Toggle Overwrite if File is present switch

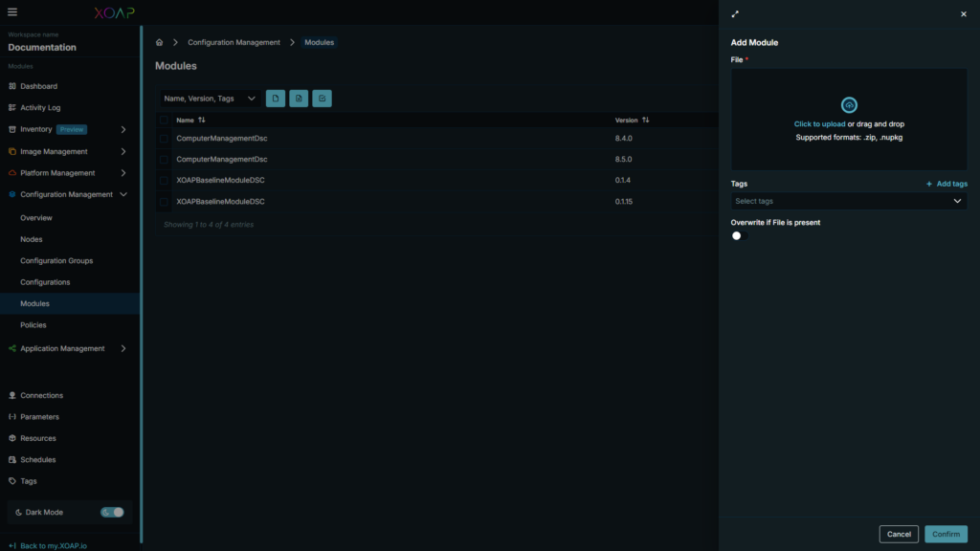740,235
